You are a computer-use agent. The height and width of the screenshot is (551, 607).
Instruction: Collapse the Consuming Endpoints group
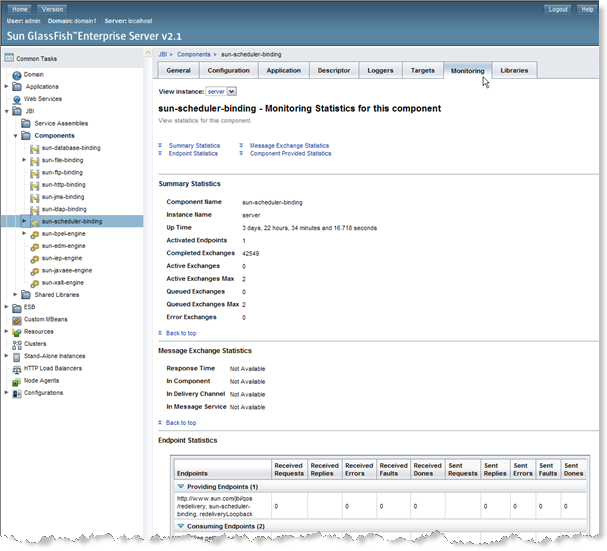(x=181, y=526)
